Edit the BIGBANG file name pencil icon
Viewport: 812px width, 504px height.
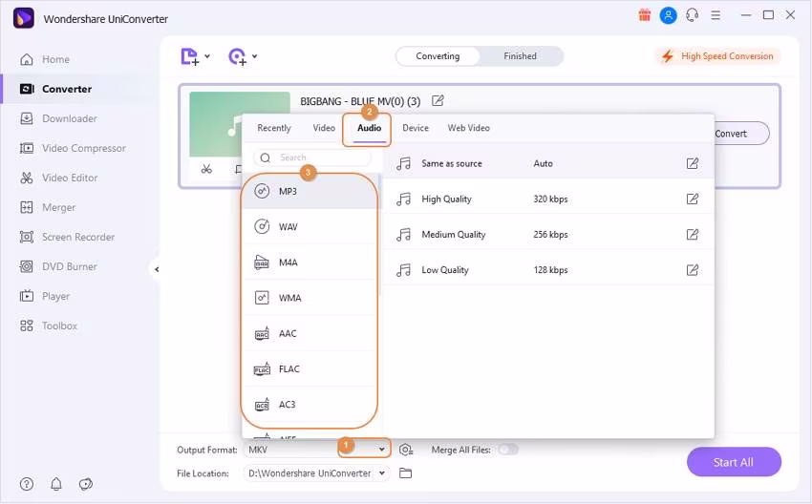click(x=438, y=100)
